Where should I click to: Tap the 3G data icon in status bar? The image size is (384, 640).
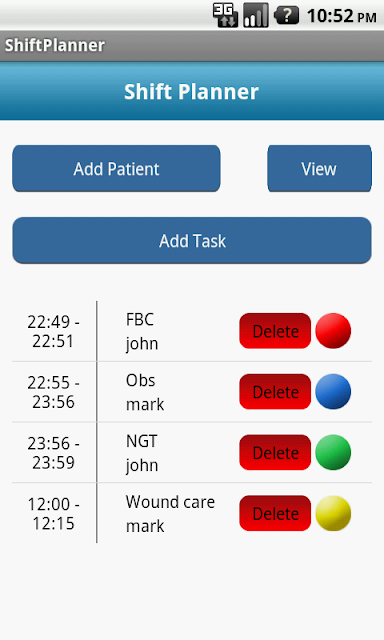tap(225, 15)
